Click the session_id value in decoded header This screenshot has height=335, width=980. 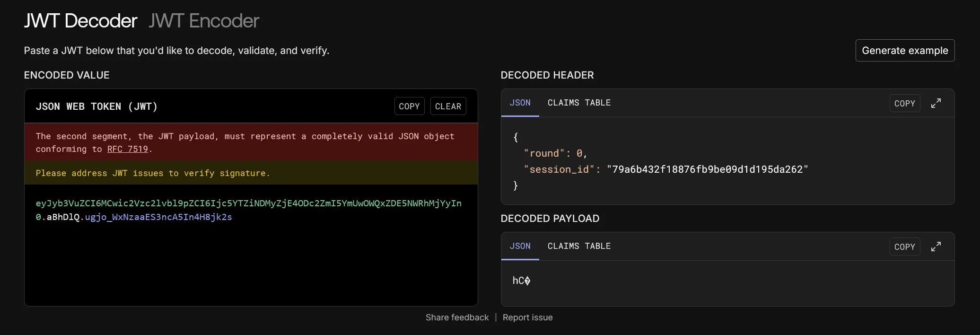[x=707, y=169]
